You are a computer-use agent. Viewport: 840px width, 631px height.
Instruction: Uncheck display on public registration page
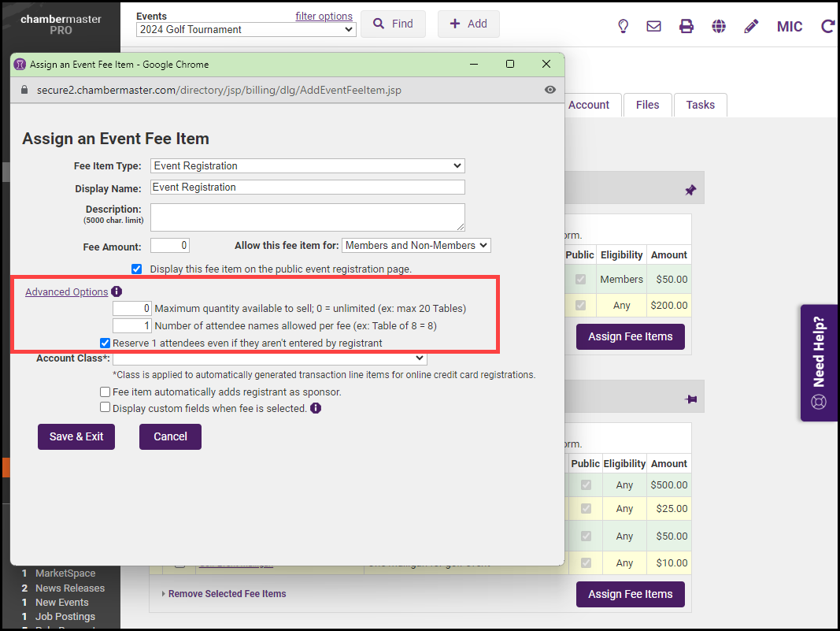[x=137, y=269]
